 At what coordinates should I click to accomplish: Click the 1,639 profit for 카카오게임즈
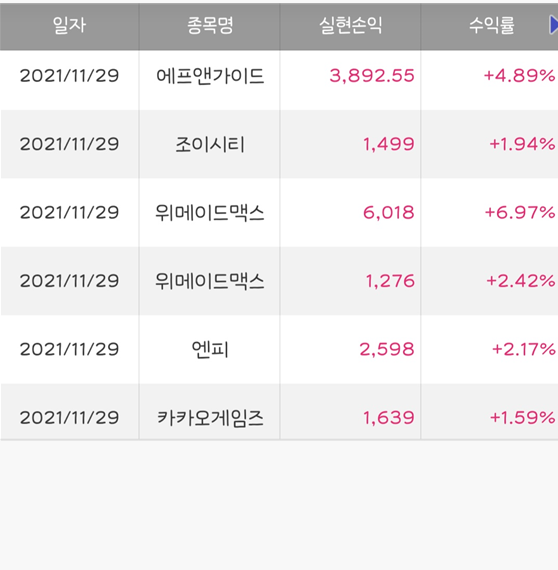(x=389, y=417)
